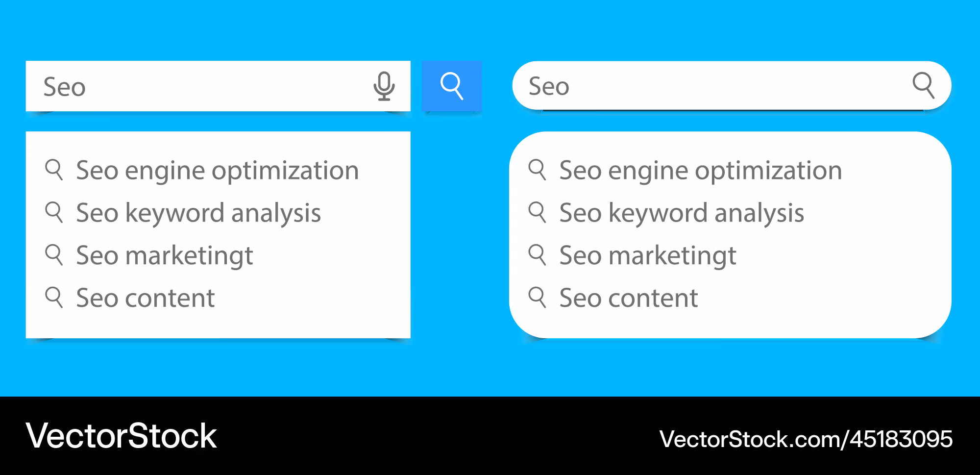Select 'Seo engine optimization' in left suggestions
The height and width of the screenshot is (475, 980).
click(218, 171)
